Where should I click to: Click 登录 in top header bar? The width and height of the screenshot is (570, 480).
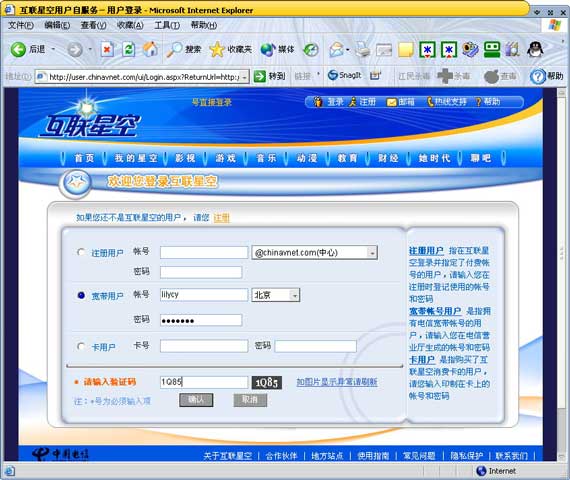[330, 102]
